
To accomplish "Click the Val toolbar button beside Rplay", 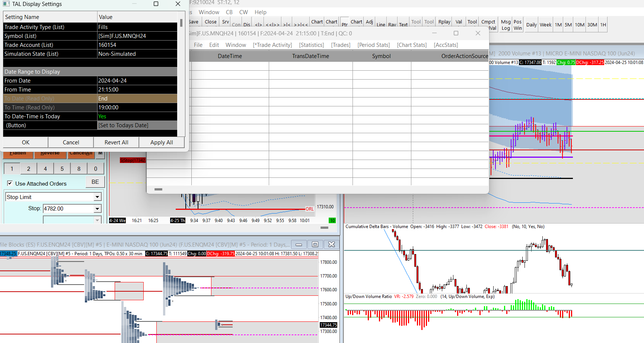I will [459, 22].
